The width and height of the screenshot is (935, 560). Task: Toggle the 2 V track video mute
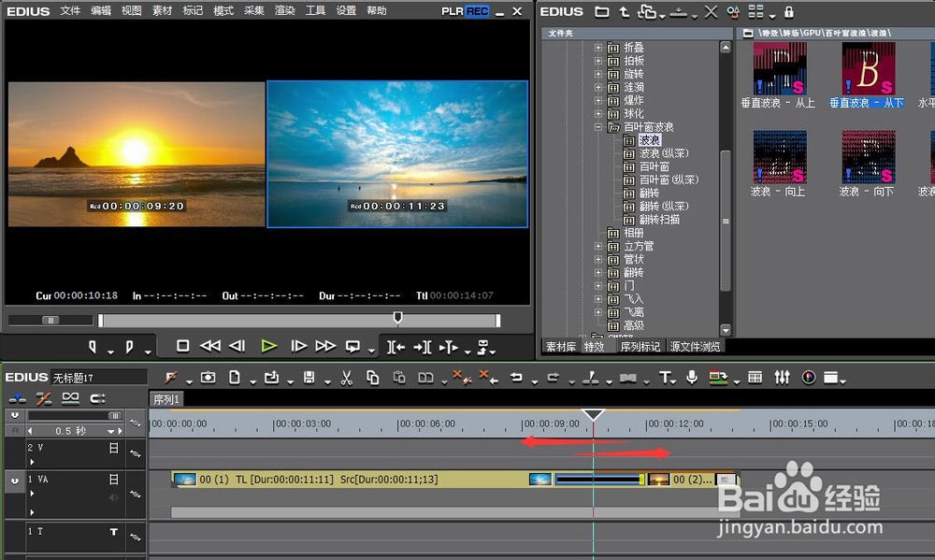tap(114, 448)
